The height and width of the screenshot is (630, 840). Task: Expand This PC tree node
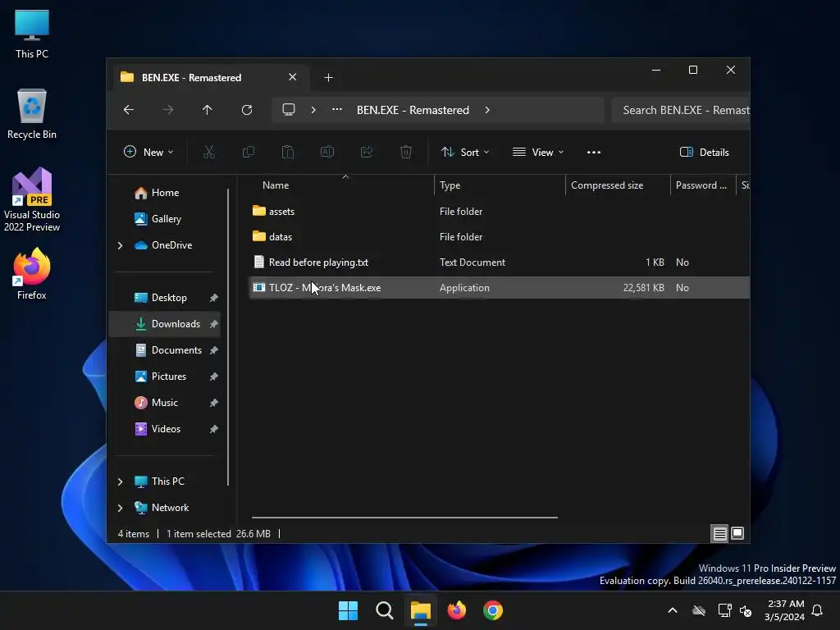coord(120,482)
